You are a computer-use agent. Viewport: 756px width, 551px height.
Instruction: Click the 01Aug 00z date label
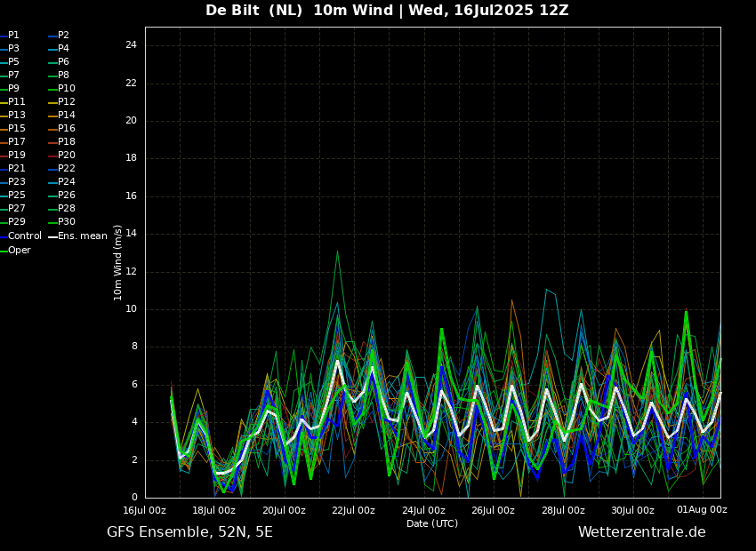pos(702,510)
